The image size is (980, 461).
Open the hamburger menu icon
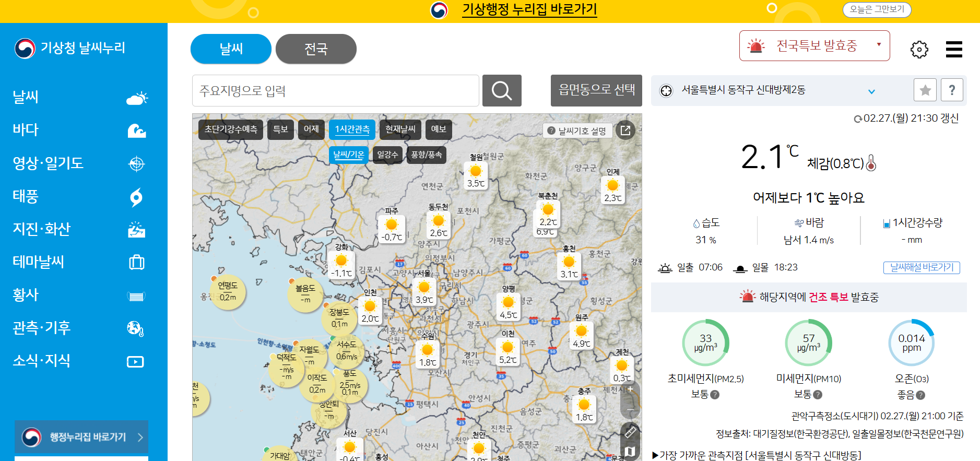(x=954, y=50)
